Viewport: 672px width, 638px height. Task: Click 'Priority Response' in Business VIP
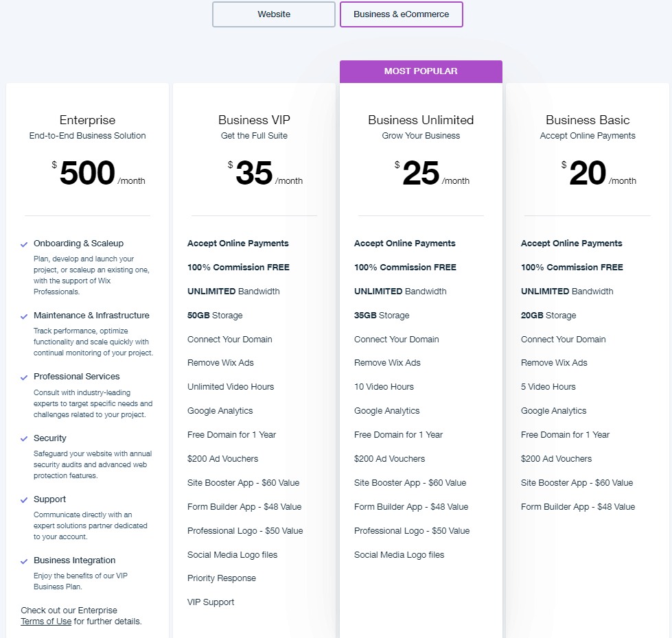pyautogui.click(x=222, y=578)
